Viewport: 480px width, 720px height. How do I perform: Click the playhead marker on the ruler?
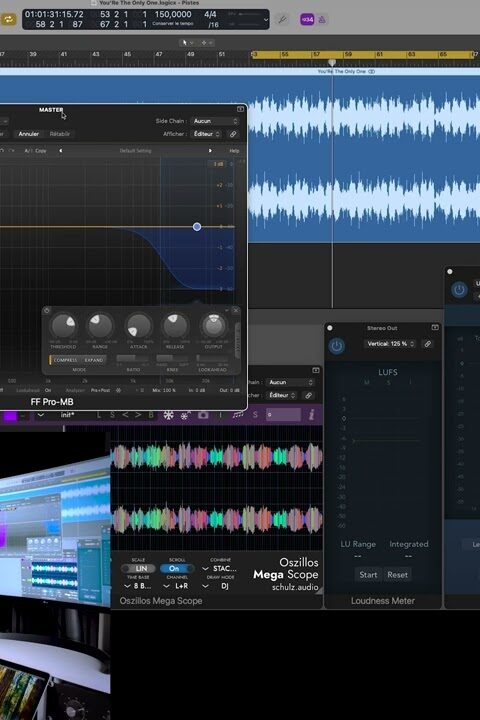pyautogui.click(x=332, y=62)
